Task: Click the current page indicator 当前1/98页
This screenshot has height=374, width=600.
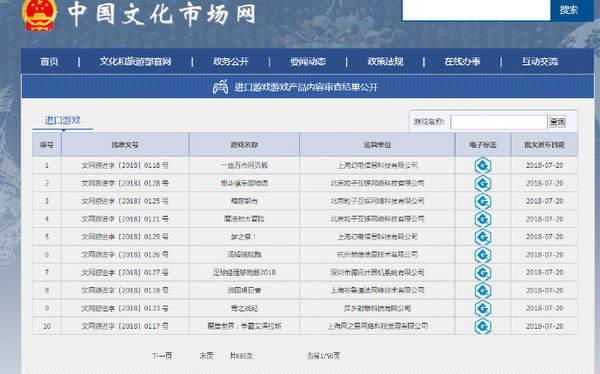Action: click(x=323, y=356)
